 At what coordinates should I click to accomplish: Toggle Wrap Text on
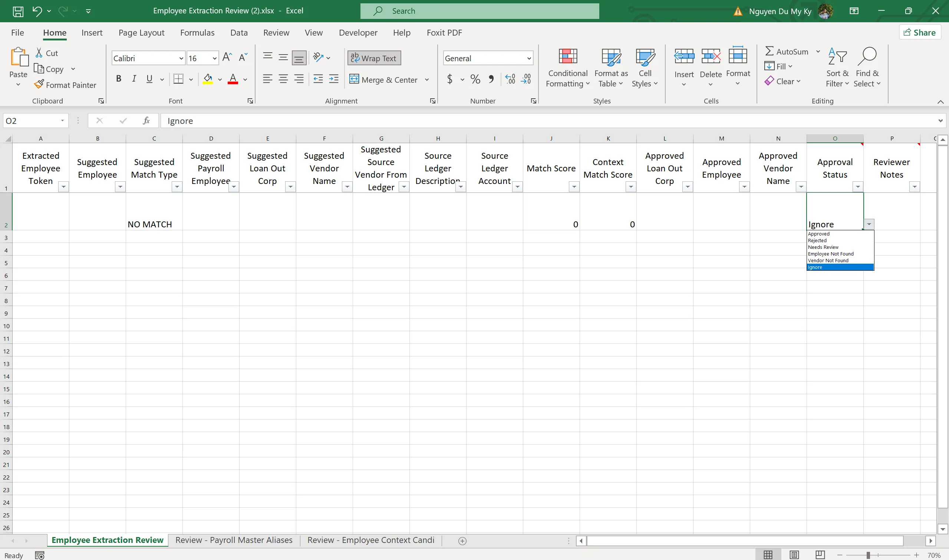374,58
